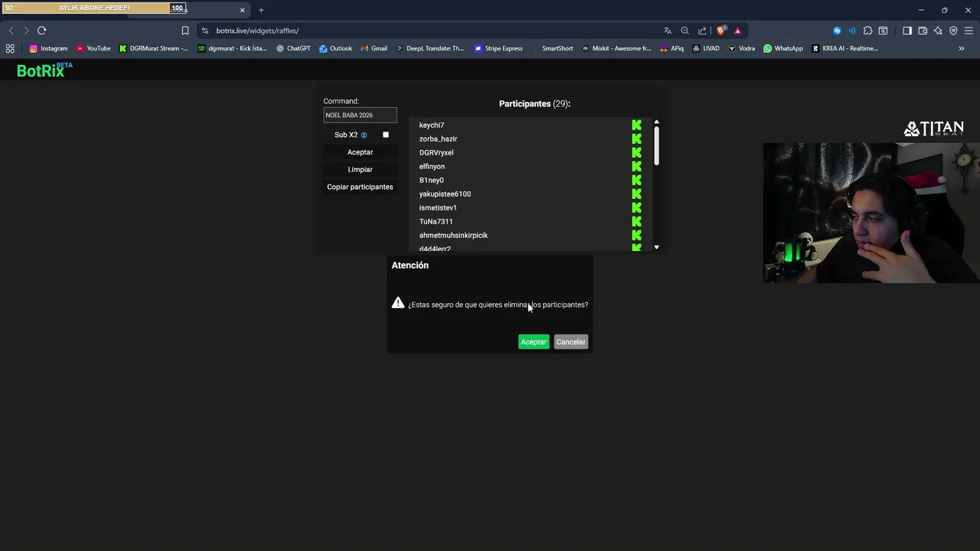The height and width of the screenshot is (551, 980).
Task: Open the DGRMurat Stream bookmark
Action: [153, 48]
